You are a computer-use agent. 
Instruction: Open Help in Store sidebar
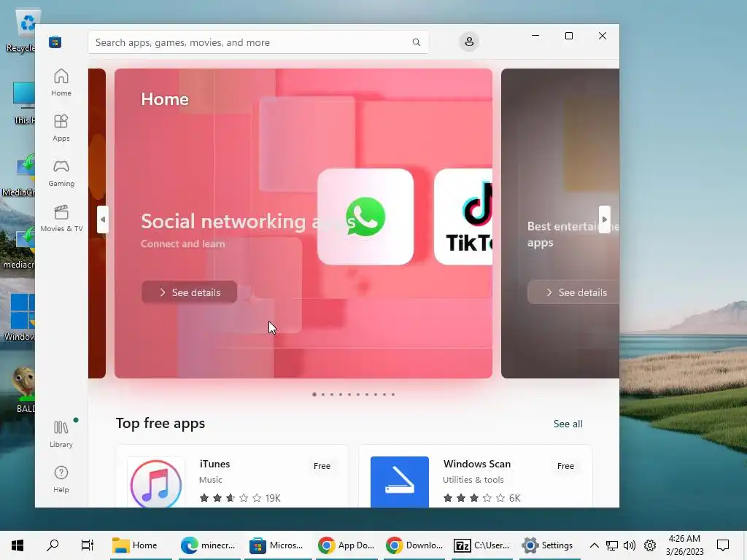pos(61,480)
